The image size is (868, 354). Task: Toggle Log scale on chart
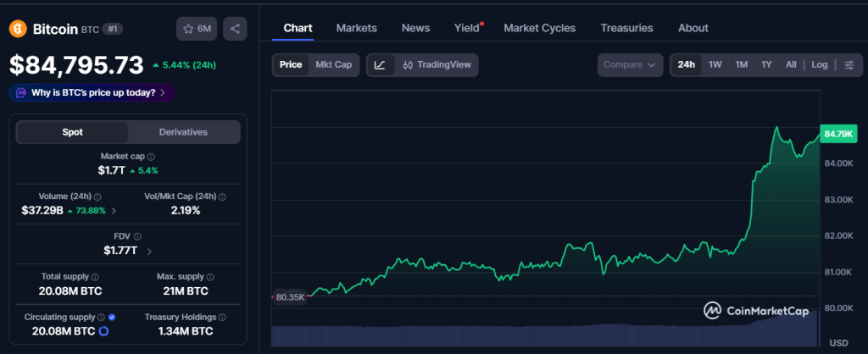point(820,64)
